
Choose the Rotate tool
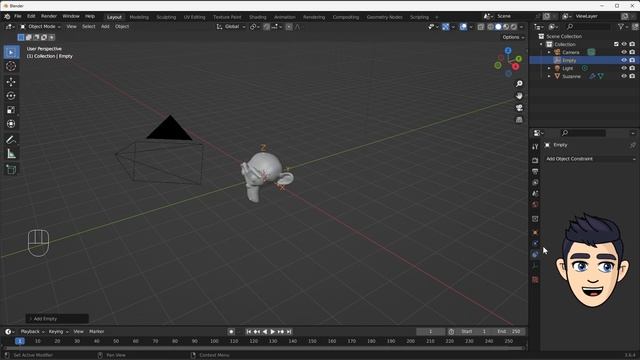[x=11, y=96]
